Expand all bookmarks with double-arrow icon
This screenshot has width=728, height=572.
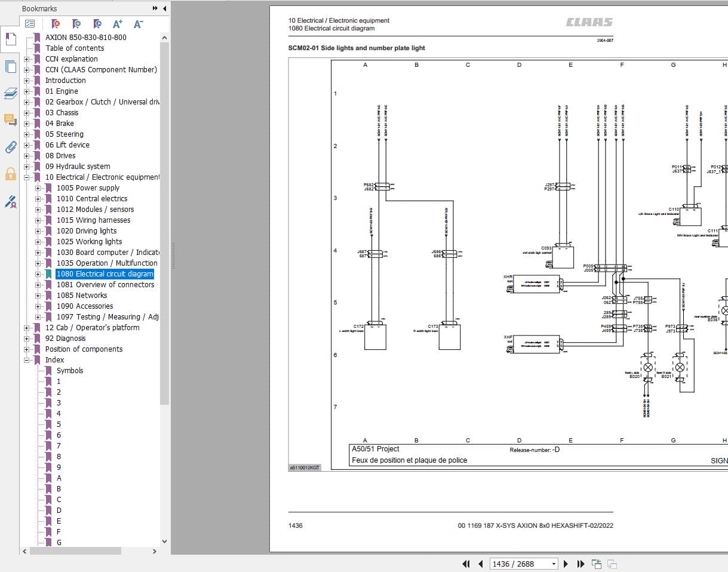155,8
